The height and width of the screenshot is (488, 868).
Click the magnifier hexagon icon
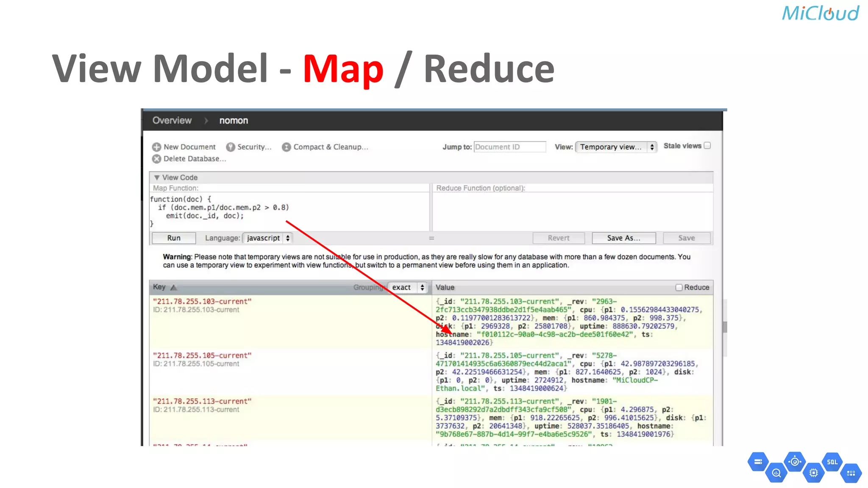[776, 473]
